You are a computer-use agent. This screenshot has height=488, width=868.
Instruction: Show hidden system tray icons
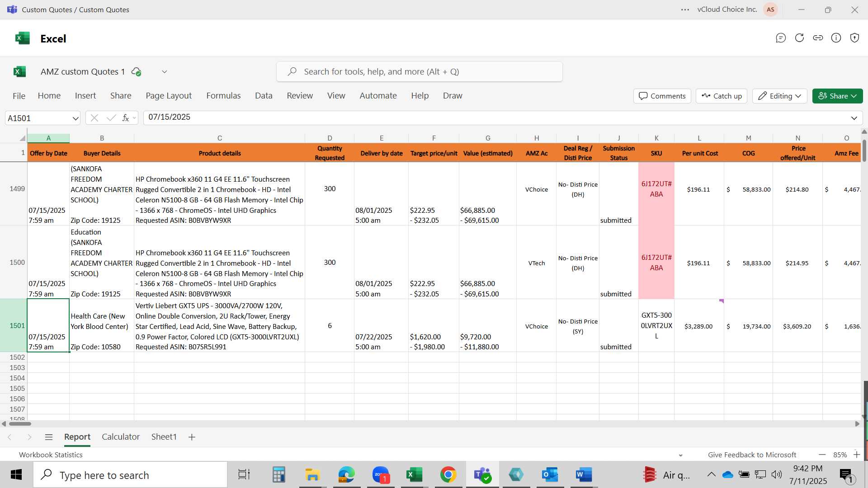[x=711, y=474]
